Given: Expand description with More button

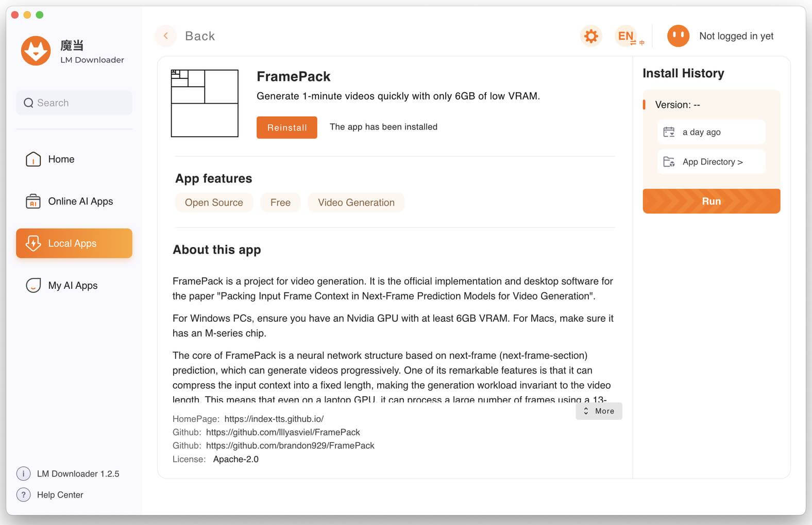Looking at the screenshot, I should 599,411.
